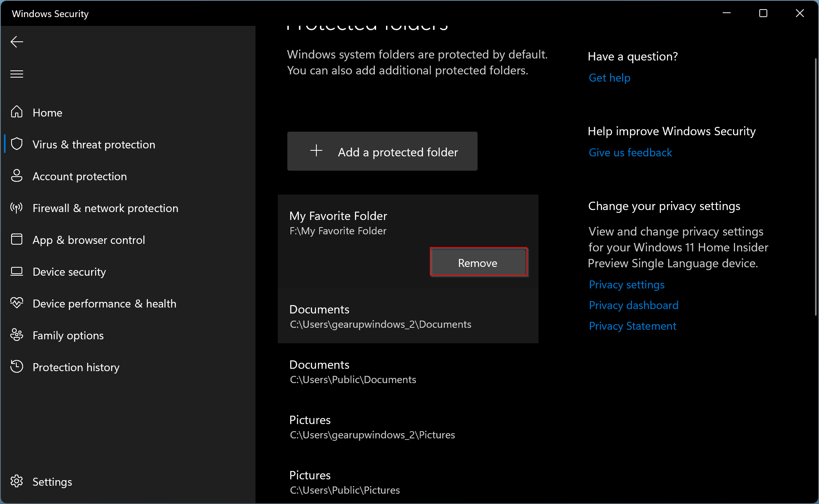Click the back arrow icon
The height and width of the screenshot is (504, 819).
point(17,42)
